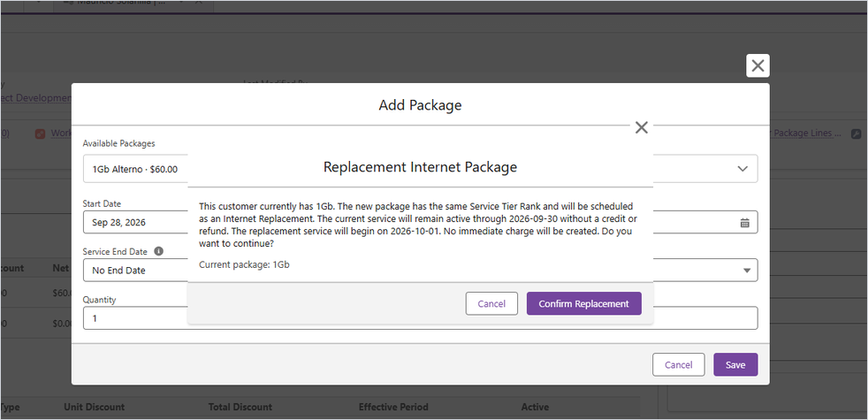The height and width of the screenshot is (420, 868).
Task: Click the 'Current package: 1Gb' text
Action: point(244,264)
